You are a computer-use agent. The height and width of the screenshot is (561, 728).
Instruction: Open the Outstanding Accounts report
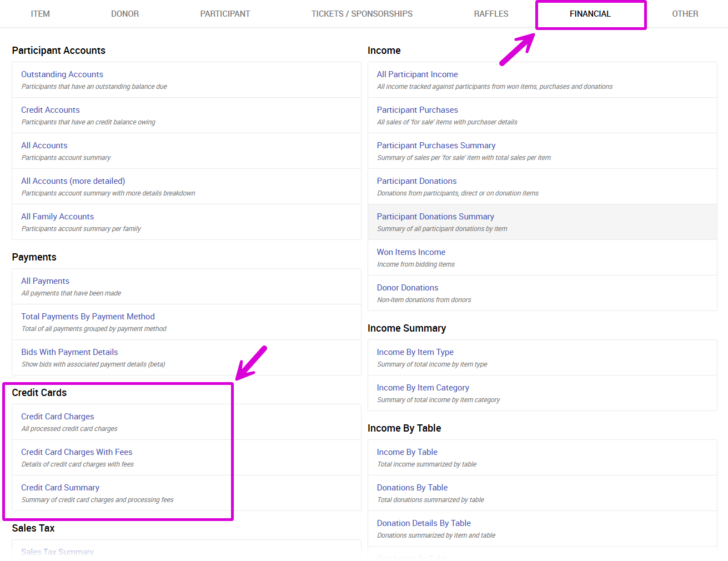tap(62, 74)
